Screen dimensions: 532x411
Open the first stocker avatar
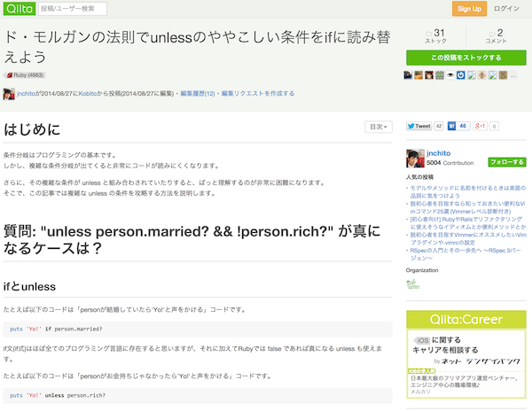point(408,75)
